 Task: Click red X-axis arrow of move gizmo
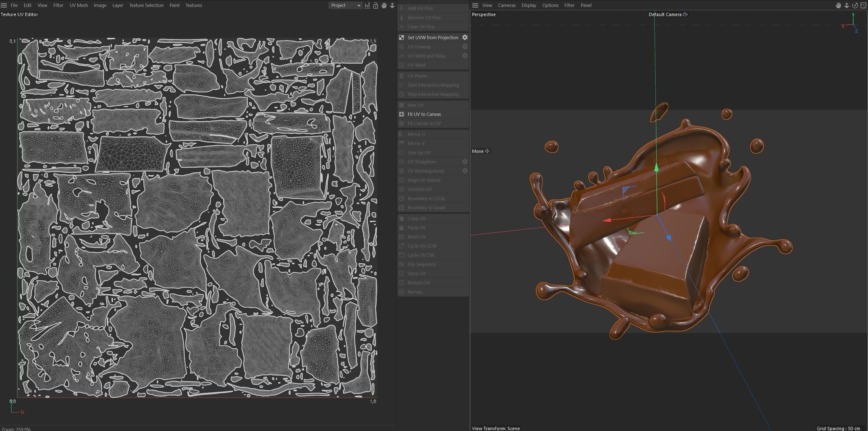pos(607,220)
